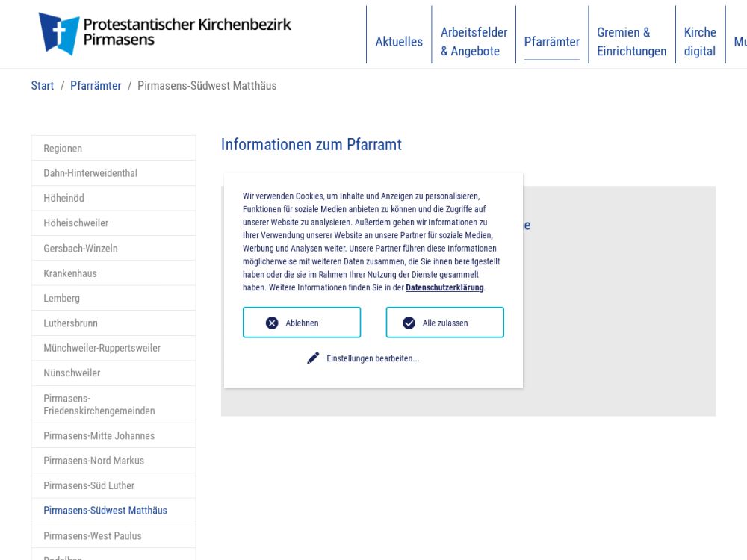Click the pencil icon for cookie settings
This screenshot has height=560, width=747.
tap(313, 358)
